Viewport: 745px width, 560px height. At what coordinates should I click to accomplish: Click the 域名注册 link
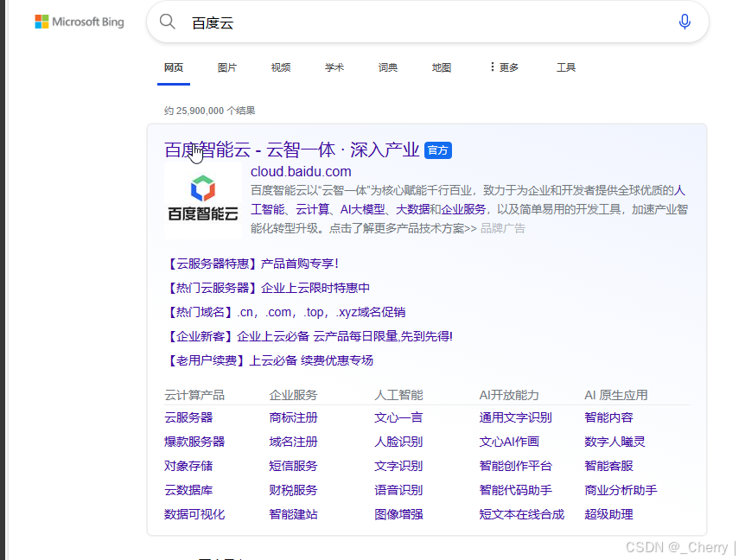point(294,442)
